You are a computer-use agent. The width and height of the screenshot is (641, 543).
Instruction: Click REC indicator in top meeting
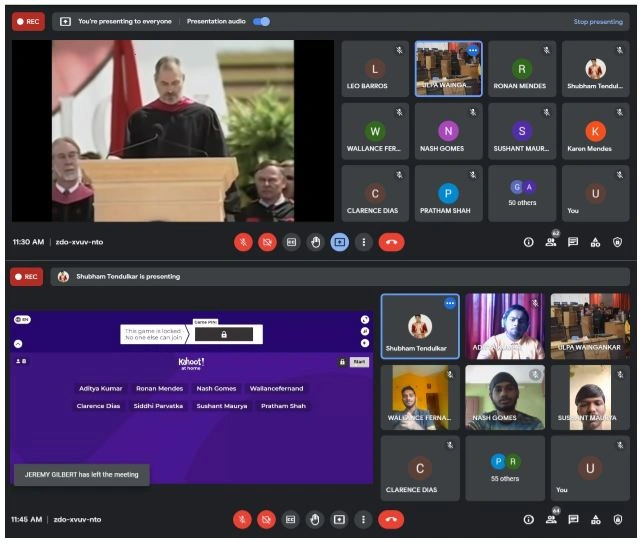[x=28, y=22]
